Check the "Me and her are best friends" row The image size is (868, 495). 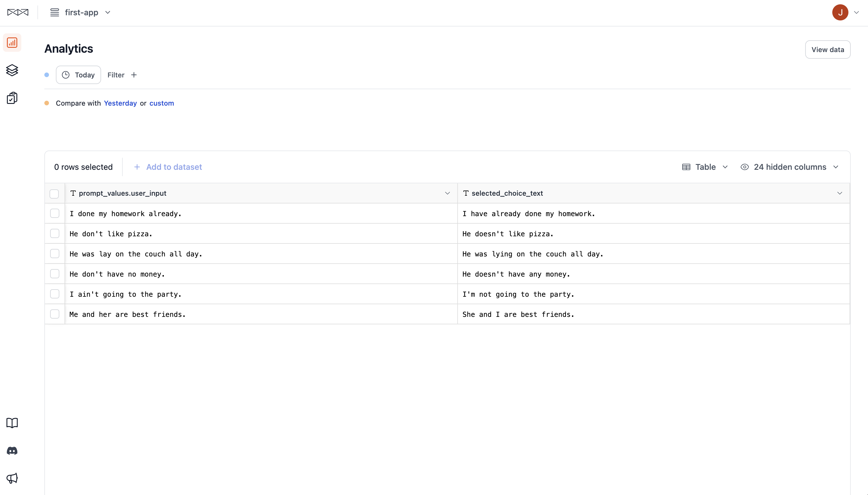click(55, 314)
